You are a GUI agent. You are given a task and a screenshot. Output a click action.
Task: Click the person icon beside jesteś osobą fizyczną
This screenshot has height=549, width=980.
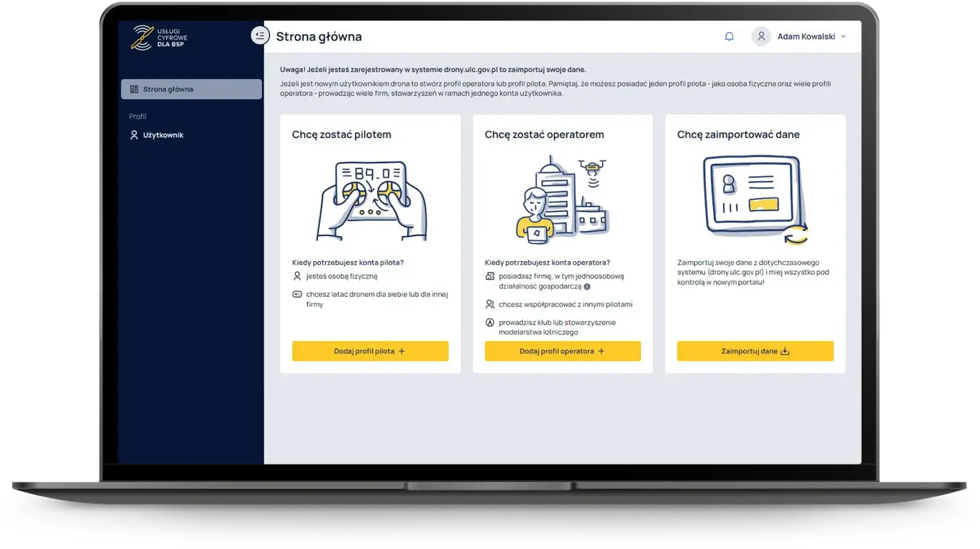tap(297, 275)
